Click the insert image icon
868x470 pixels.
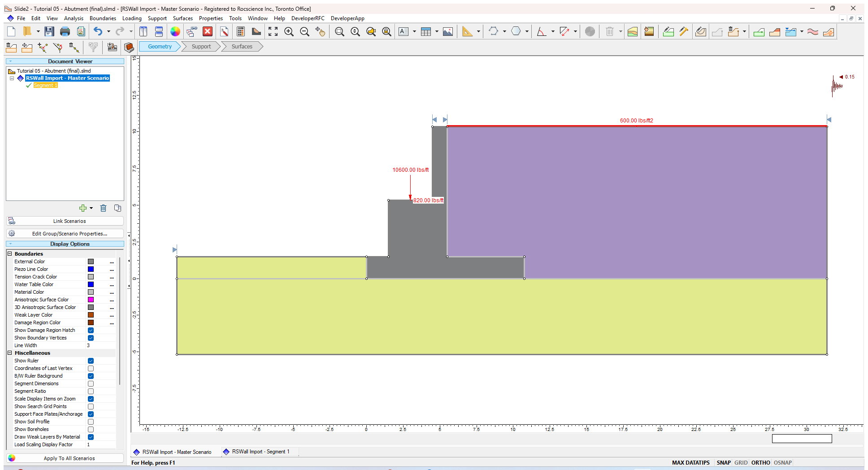point(448,31)
